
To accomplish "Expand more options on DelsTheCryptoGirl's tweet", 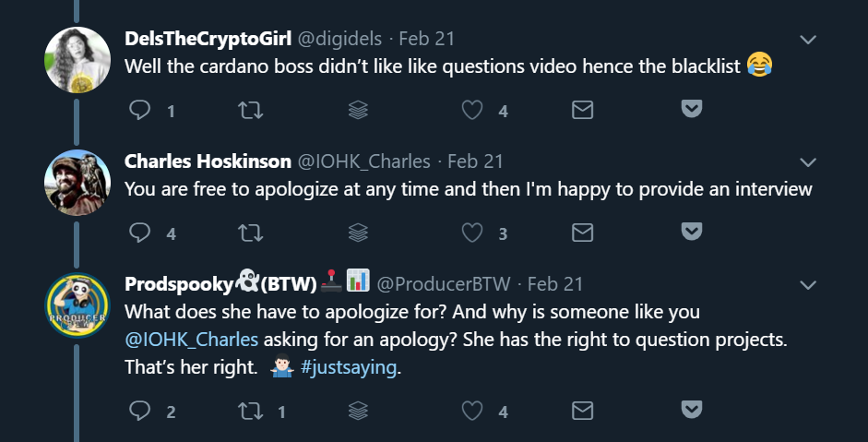I will tap(807, 40).
